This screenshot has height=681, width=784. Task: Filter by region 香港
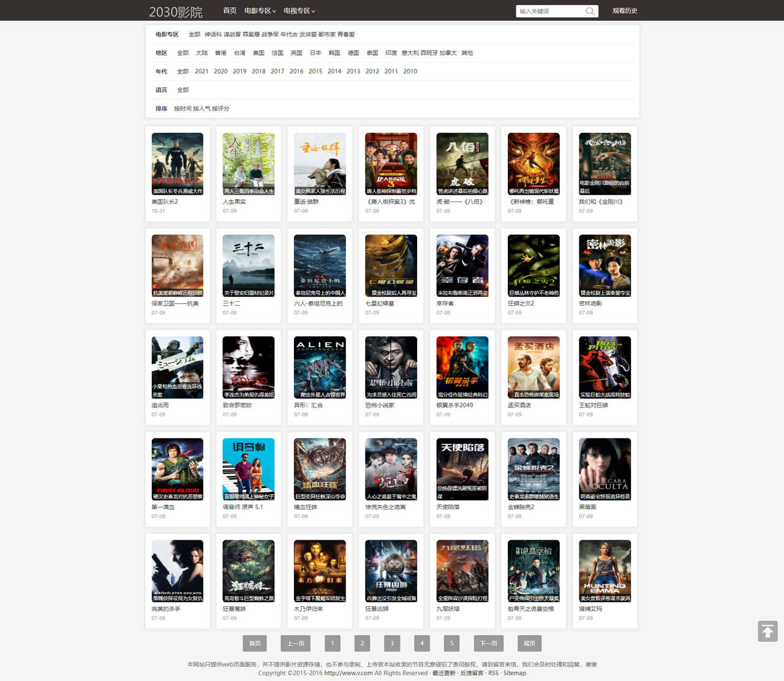(221, 53)
